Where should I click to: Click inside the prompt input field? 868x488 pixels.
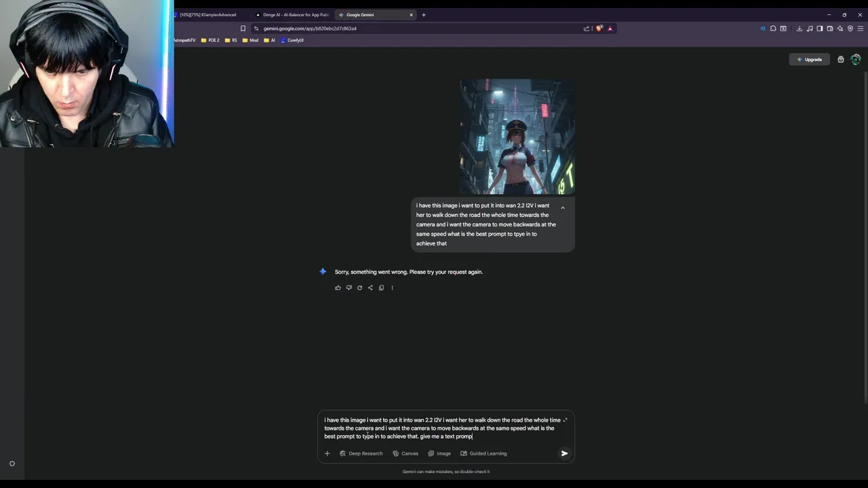tap(442, 428)
